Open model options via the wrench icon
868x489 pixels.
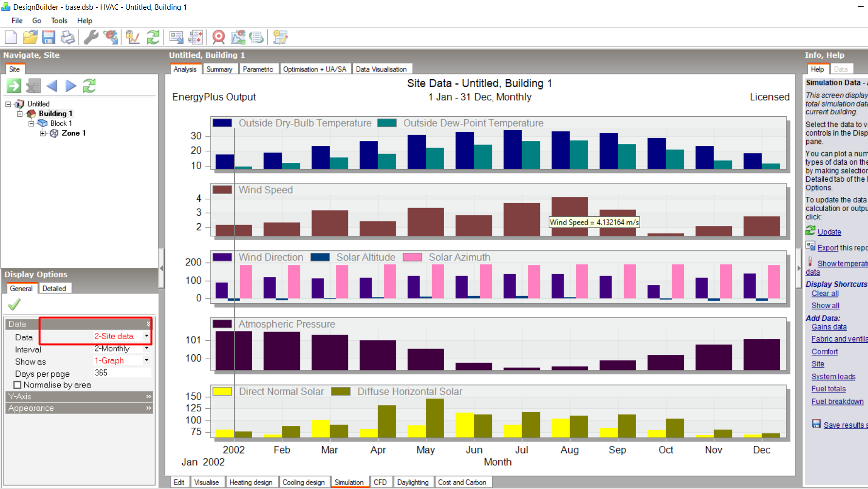point(91,37)
